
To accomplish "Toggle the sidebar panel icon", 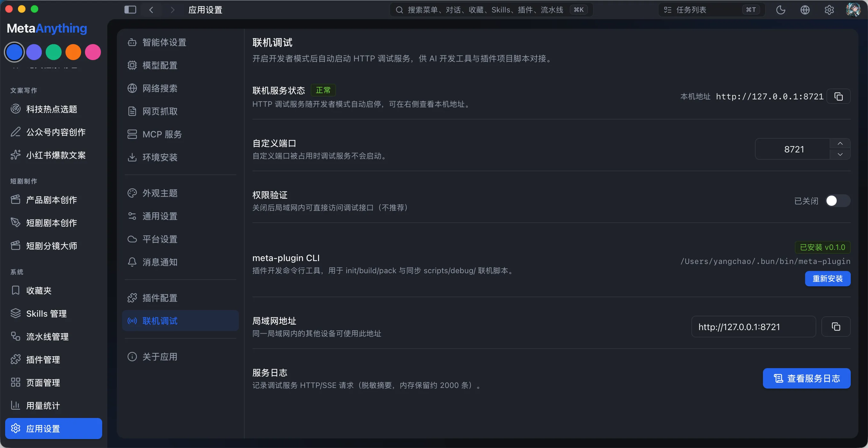I will tap(130, 10).
